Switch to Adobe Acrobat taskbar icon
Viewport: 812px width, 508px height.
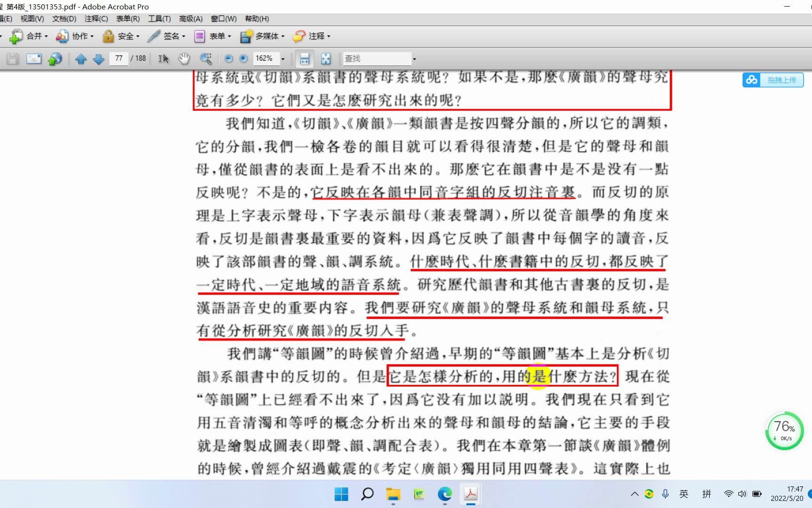(x=471, y=494)
